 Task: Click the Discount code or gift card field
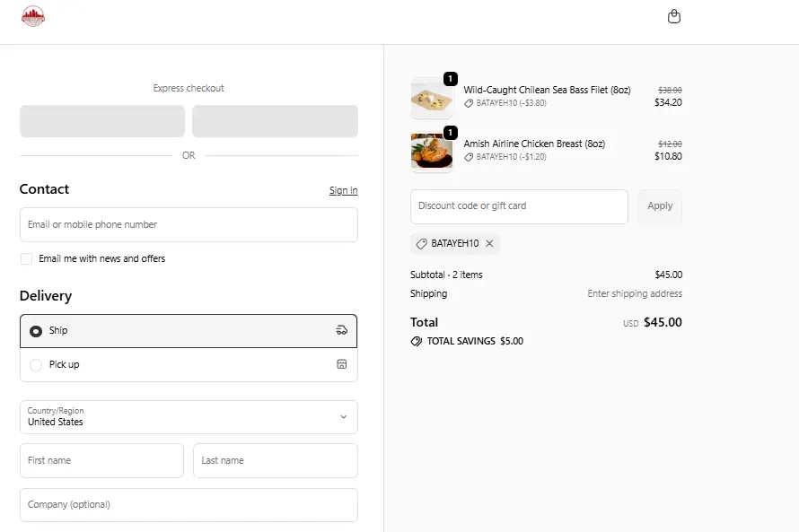(x=519, y=206)
